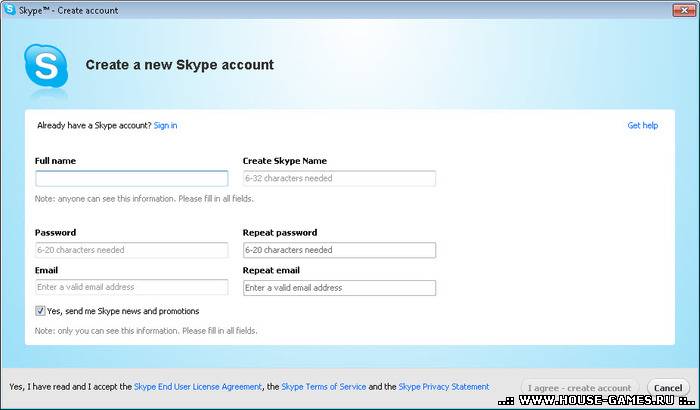700x410 pixels.
Task: Click the "Create Skype Name" label
Action: click(285, 161)
